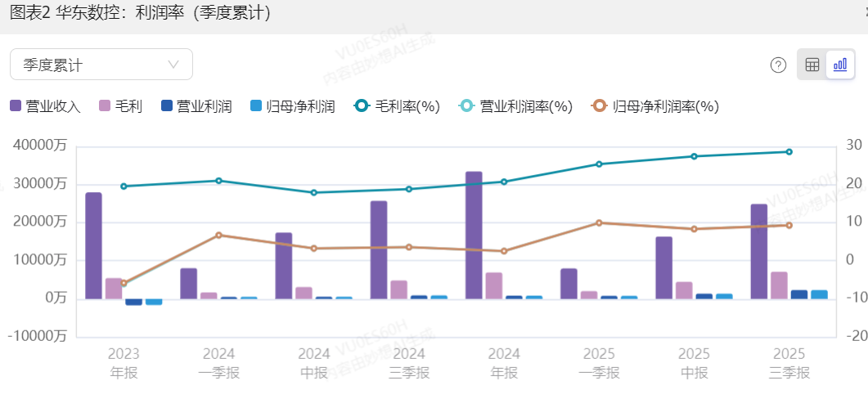Open the 季度累计 period dropdown
Viewport: 868px width, 399px height.
click(101, 65)
